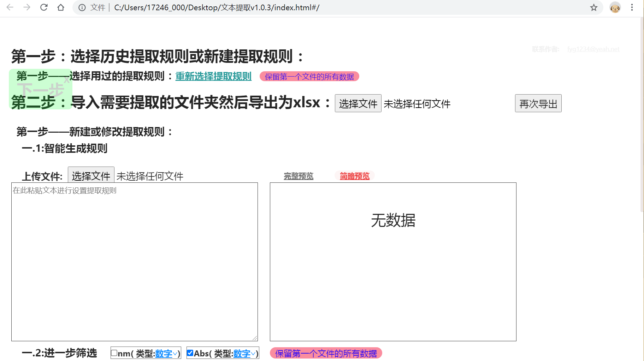View site information icon in address bar
Image resolution: width=644 pixels, height=361 pixels.
(82, 7)
